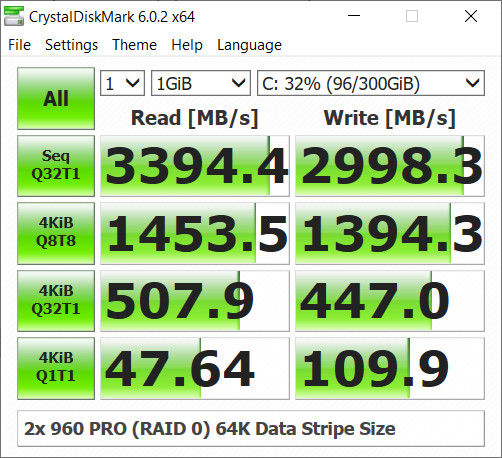Select the Seq write result 2998.3
Viewport: 502px width, 458px height.
click(390, 166)
